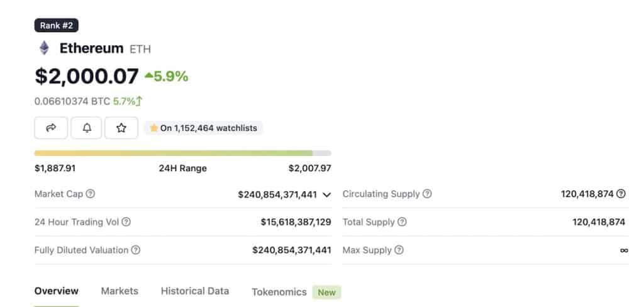Image resolution: width=644 pixels, height=307 pixels.
Task: Click the Total Supply label
Action: 369,222
